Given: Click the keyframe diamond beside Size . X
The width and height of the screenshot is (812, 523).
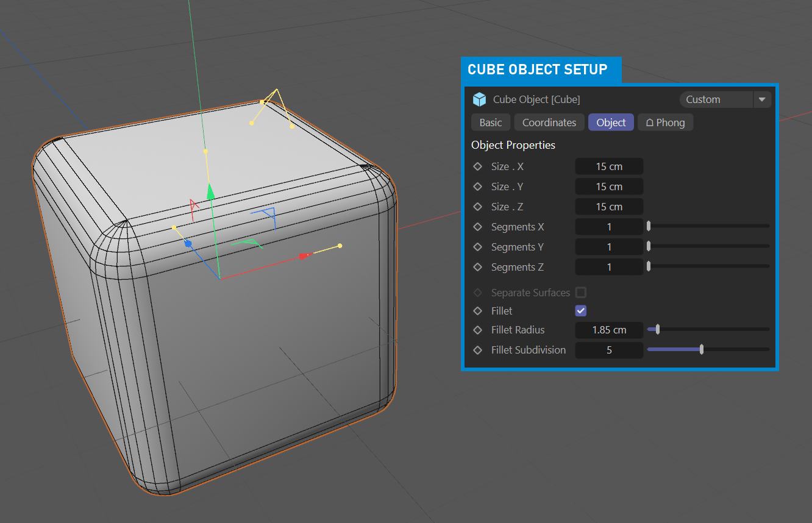Looking at the screenshot, I should (x=478, y=166).
